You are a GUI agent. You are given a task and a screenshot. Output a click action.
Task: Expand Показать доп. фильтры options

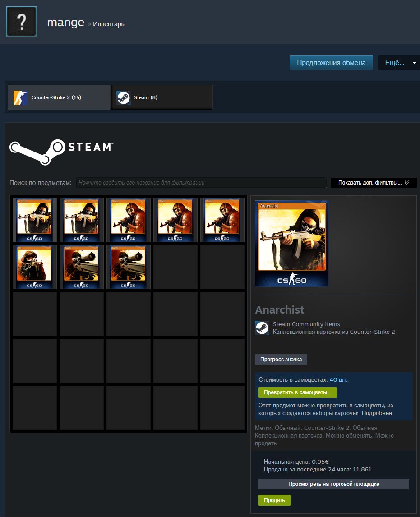(x=374, y=183)
